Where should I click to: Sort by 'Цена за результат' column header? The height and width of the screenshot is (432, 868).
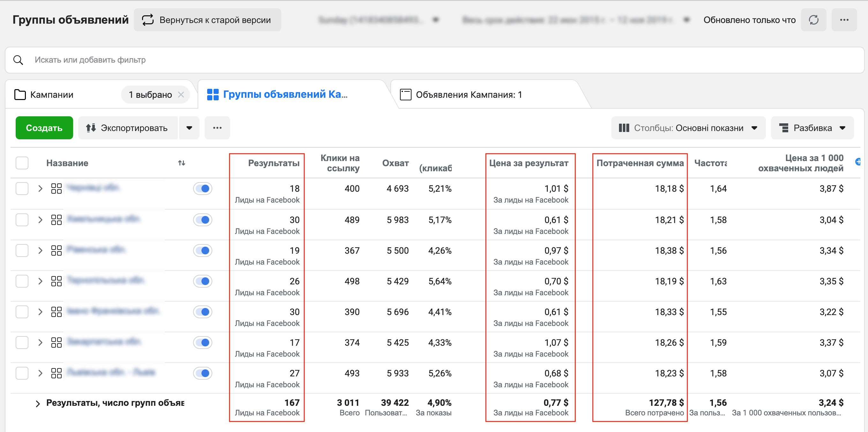(x=529, y=163)
